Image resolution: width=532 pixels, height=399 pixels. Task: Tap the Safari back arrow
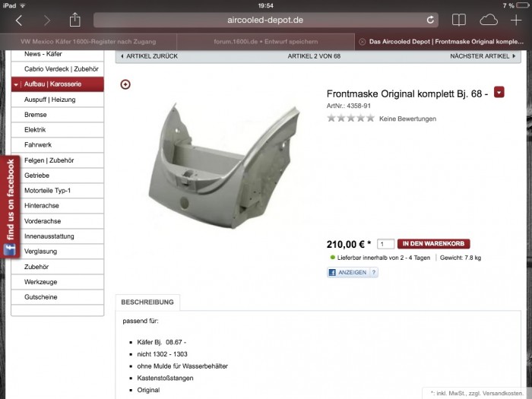[x=19, y=21]
